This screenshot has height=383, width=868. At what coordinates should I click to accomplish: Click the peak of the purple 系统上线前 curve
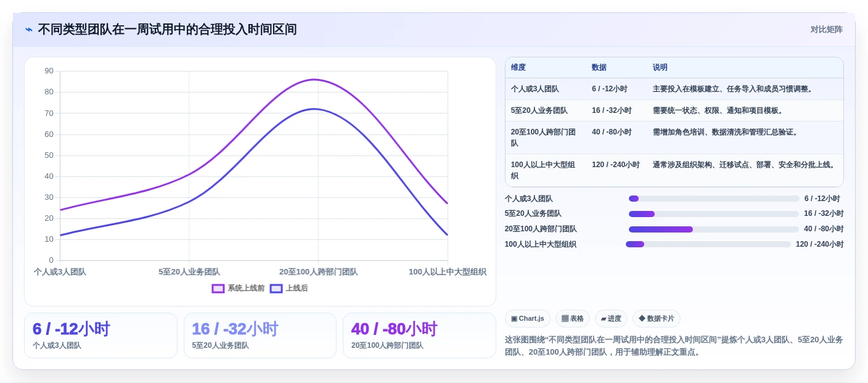(x=314, y=79)
